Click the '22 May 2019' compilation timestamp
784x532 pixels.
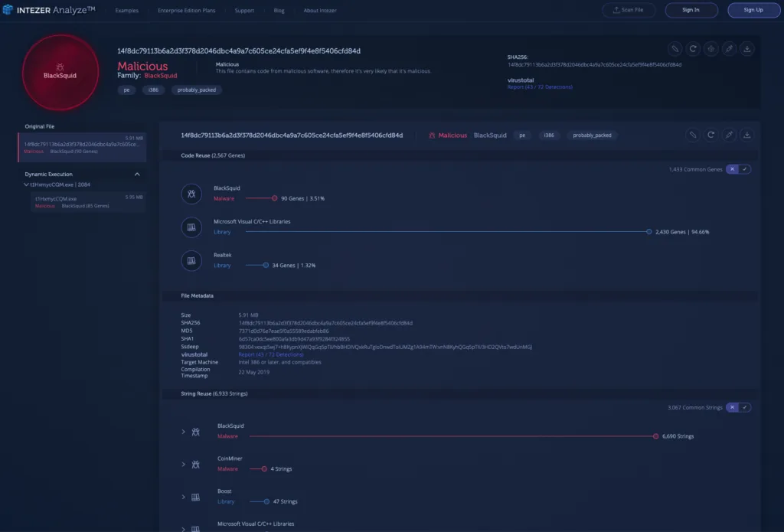click(x=254, y=372)
